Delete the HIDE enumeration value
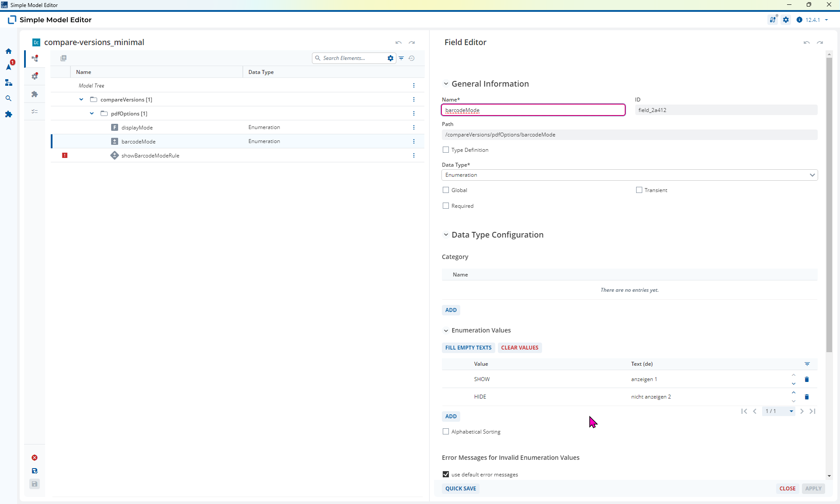The width and height of the screenshot is (840, 504). (x=807, y=397)
